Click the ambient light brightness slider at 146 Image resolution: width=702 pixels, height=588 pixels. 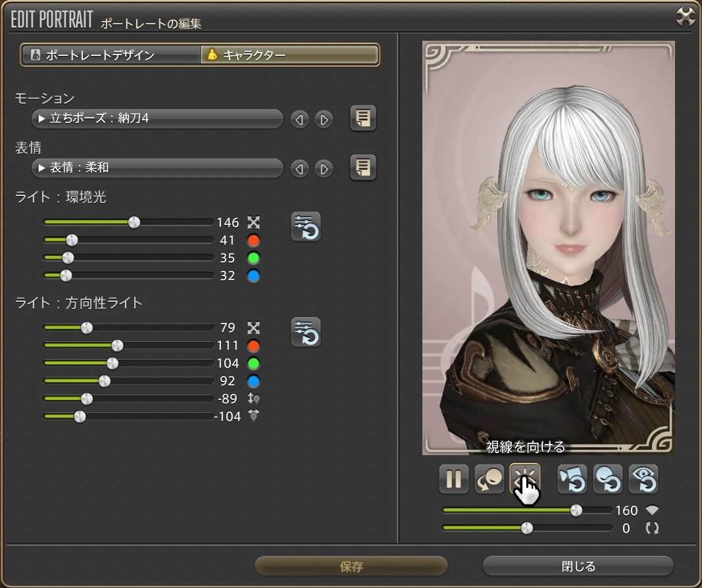[x=134, y=222]
